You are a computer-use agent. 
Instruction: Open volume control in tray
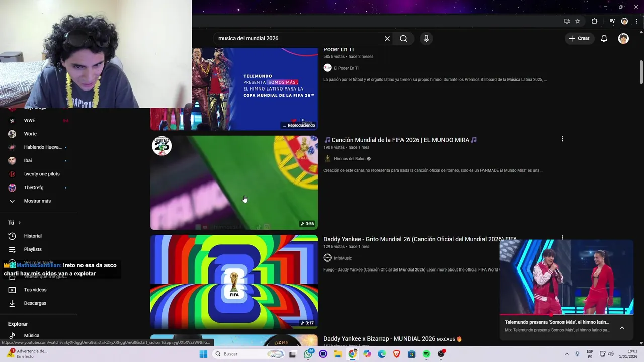pos(611,354)
